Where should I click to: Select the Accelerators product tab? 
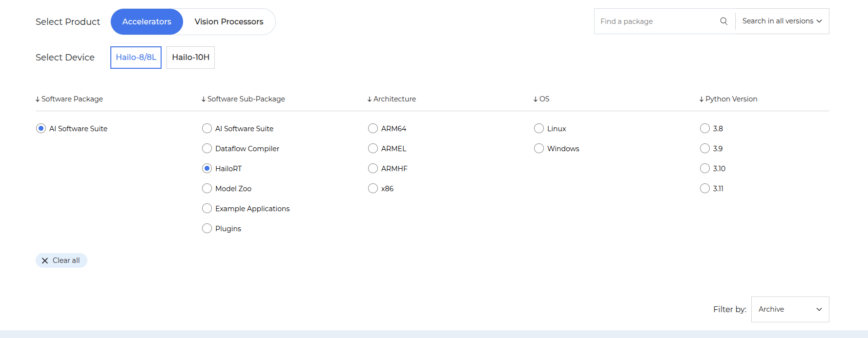pyautogui.click(x=146, y=22)
